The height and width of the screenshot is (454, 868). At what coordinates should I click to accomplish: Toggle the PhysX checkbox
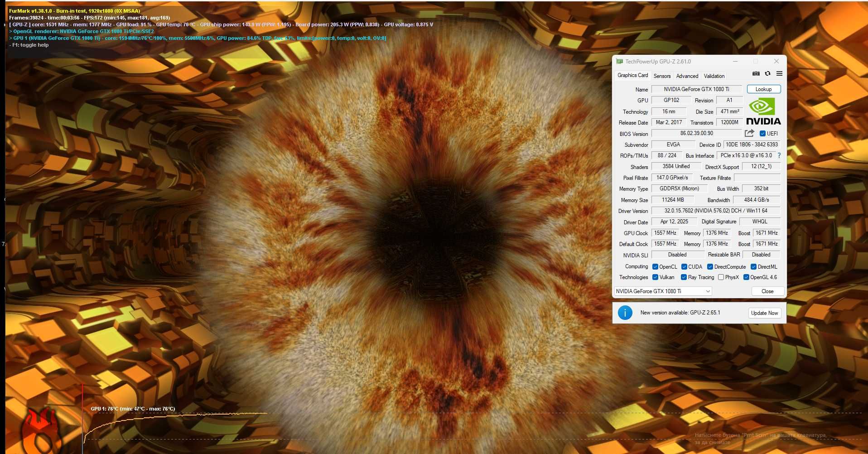pos(721,277)
